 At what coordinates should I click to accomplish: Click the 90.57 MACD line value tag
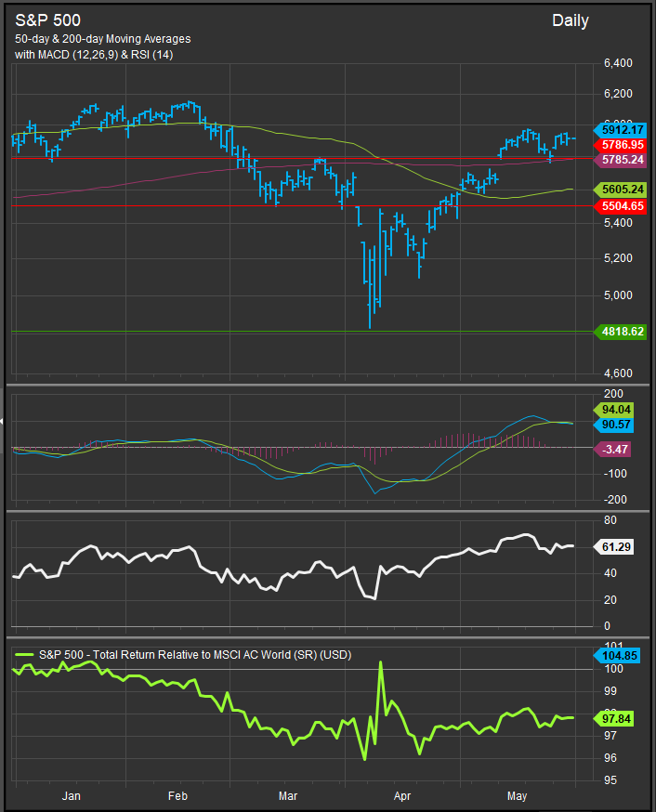coord(614,425)
